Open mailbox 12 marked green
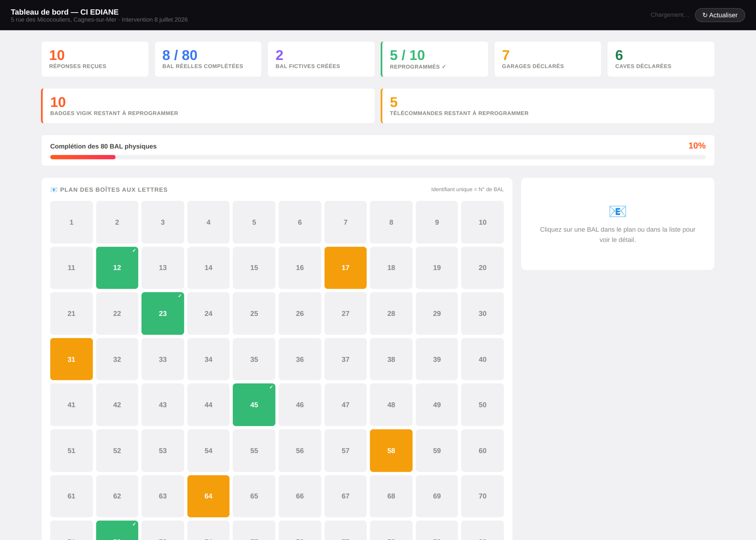This screenshot has width=756, height=540. pos(117,268)
